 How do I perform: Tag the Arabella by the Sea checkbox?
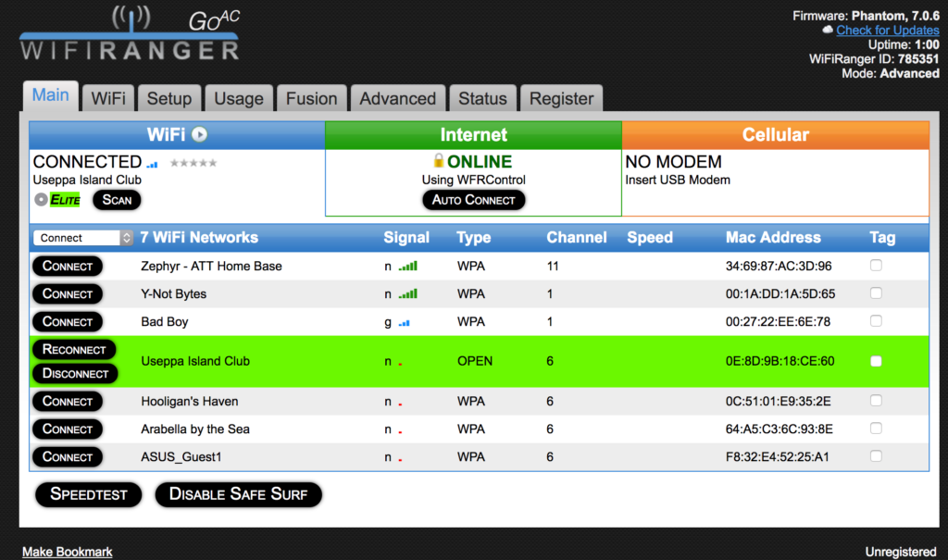[876, 429]
